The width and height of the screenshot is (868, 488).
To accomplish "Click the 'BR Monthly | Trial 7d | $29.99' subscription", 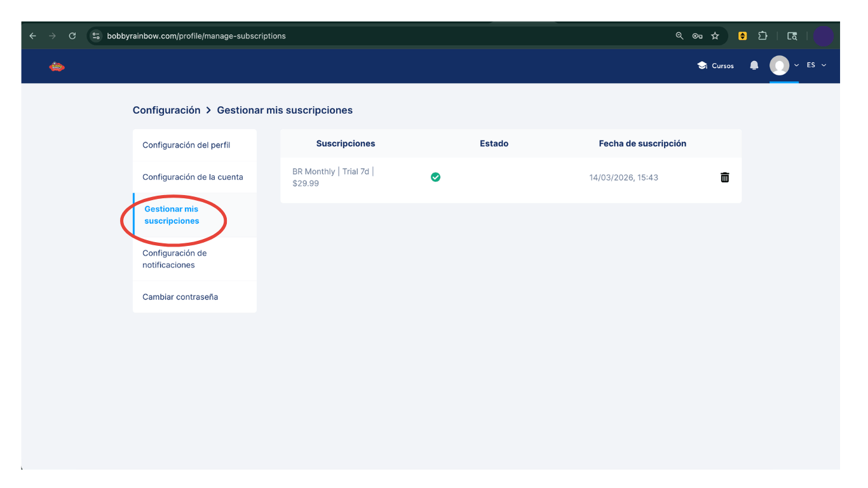I will tap(334, 177).
